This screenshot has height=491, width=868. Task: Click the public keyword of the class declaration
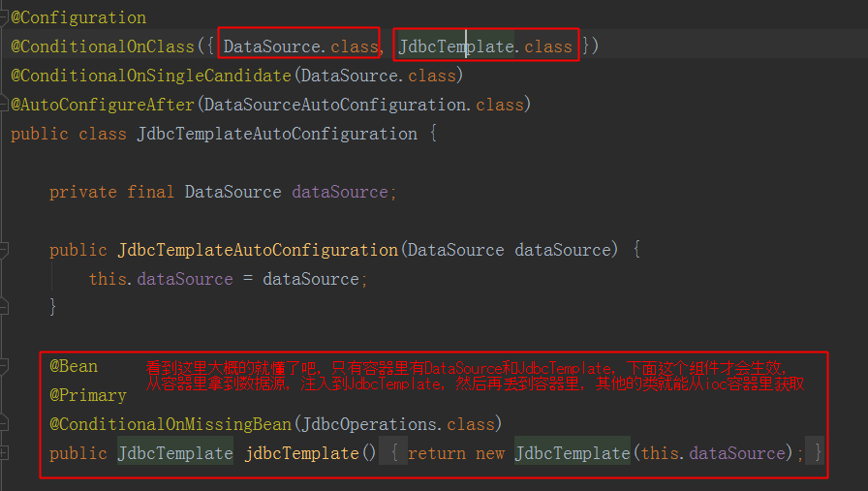[x=40, y=134]
